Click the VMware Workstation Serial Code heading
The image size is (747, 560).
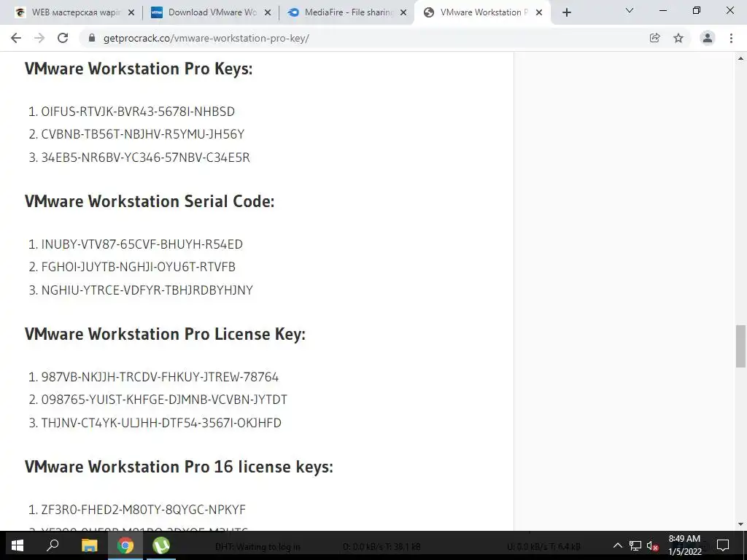point(150,201)
